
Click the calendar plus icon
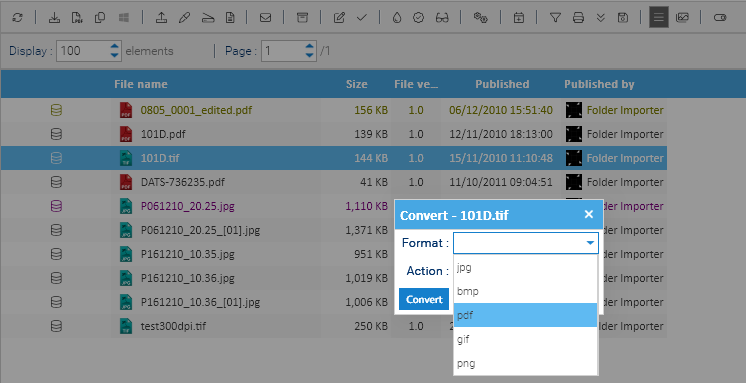coord(519,18)
